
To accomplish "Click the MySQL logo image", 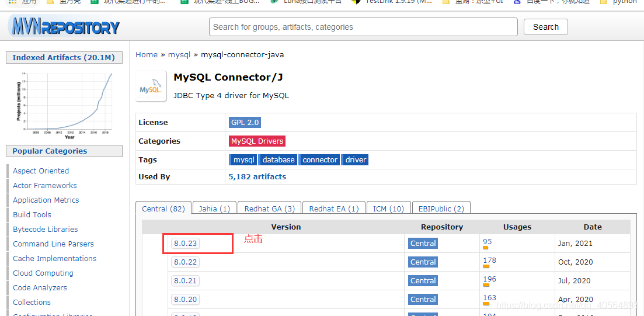I will [x=151, y=86].
